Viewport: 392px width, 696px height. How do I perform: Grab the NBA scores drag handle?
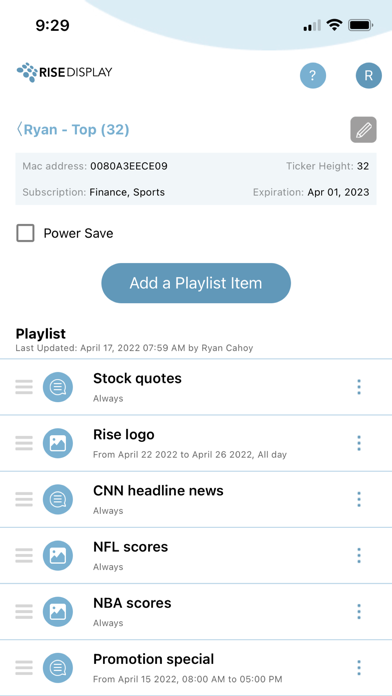pos(24,612)
